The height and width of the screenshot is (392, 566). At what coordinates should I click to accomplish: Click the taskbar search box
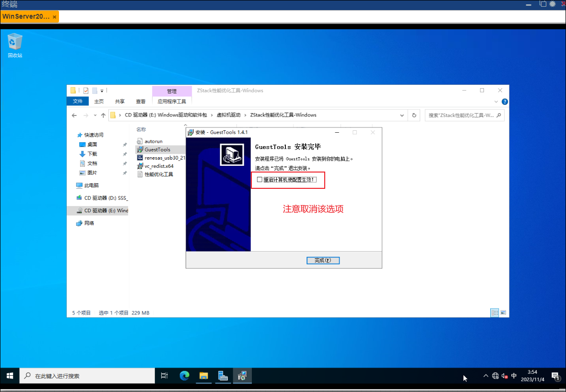tap(87, 376)
